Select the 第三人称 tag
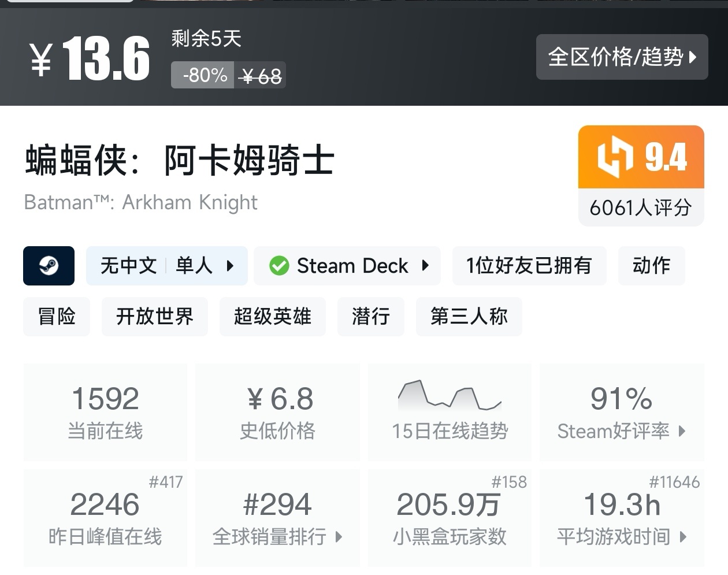 (469, 317)
